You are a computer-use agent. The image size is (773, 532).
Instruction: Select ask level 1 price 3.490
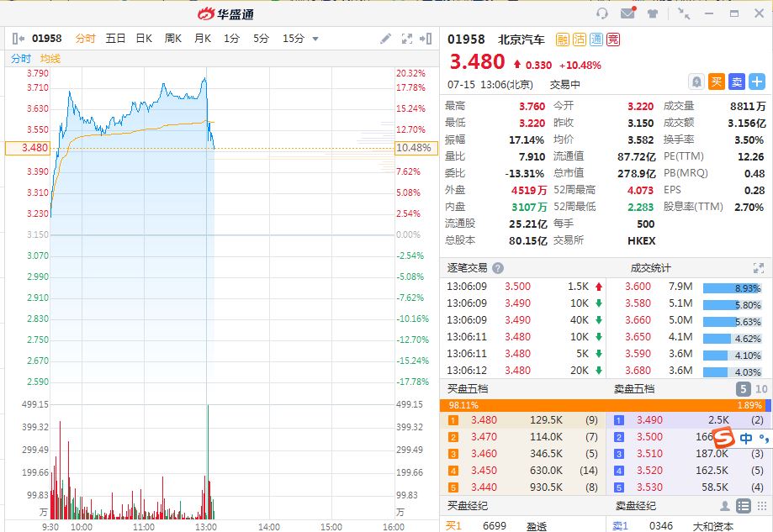649,420
